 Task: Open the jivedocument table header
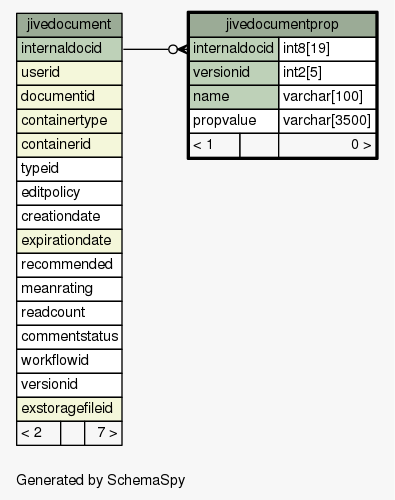coord(69,25)
